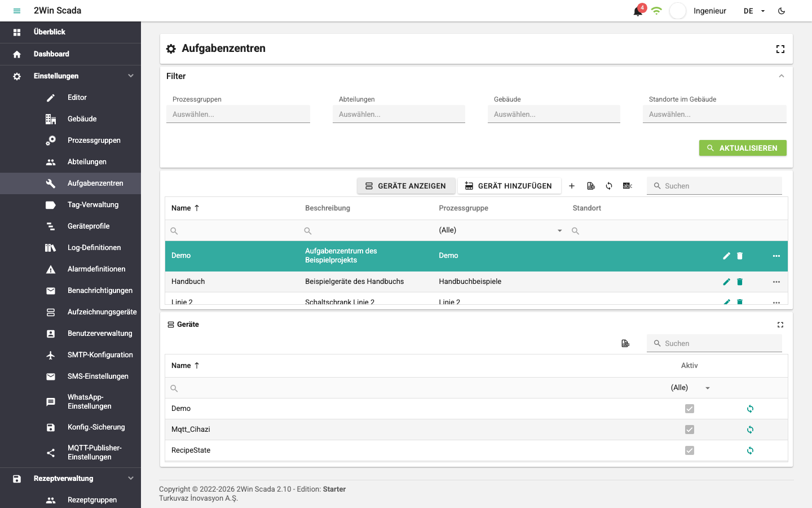The image size is (812, 508).
Task: Click the GERÄTE ANZEIGEN button
Action: 405,186
